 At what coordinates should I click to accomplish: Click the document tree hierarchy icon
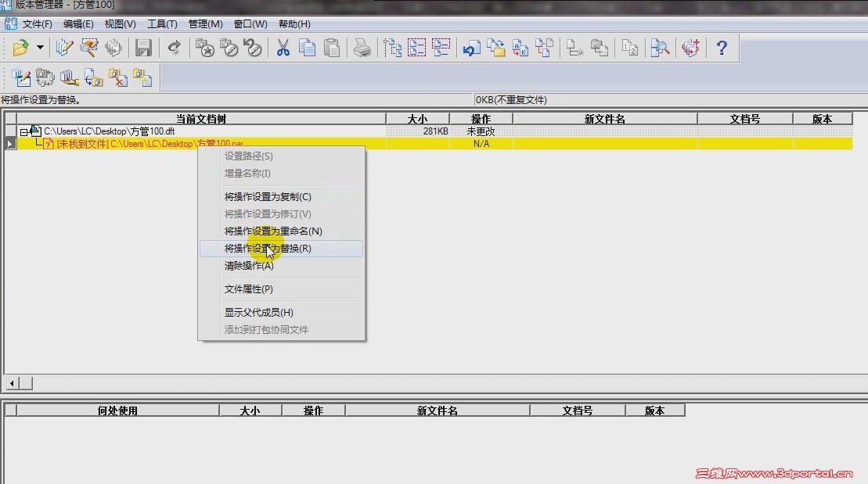392,48
